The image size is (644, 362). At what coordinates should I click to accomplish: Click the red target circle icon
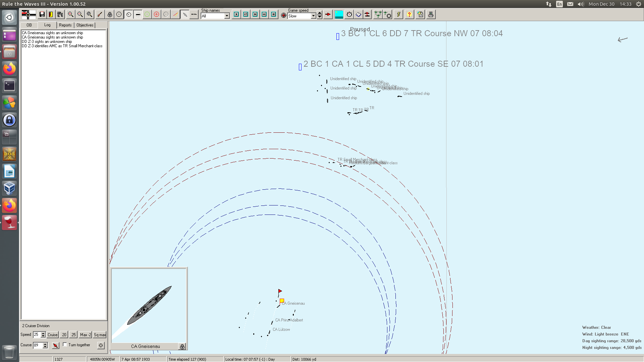click(284, 15)
